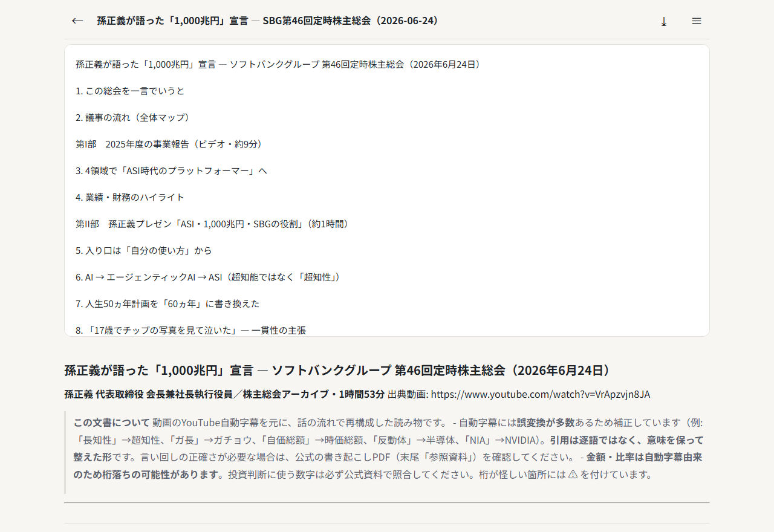Open TOC entry '3. 4領域で「ASI時代のプラットフォーマー」へ'
The width and height of the screenshot is (774, 532).
pyautogui.click(x=171, y=170)
